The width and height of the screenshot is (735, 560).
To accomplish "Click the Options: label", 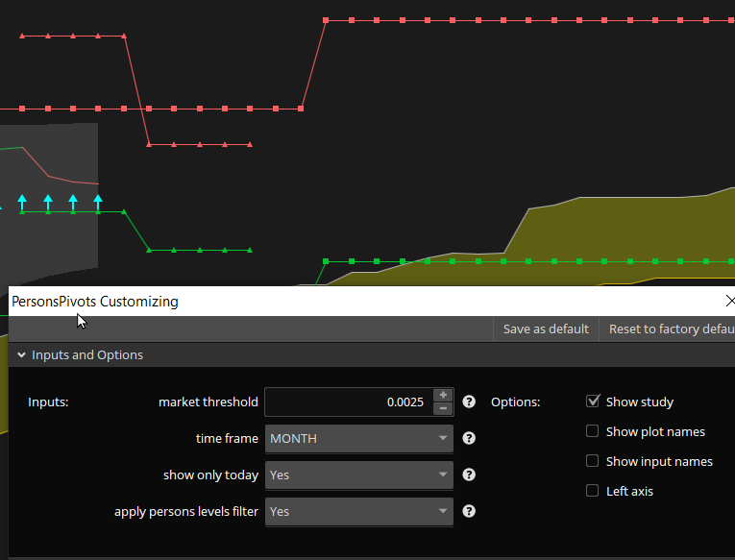I will [x=516, y=402].
